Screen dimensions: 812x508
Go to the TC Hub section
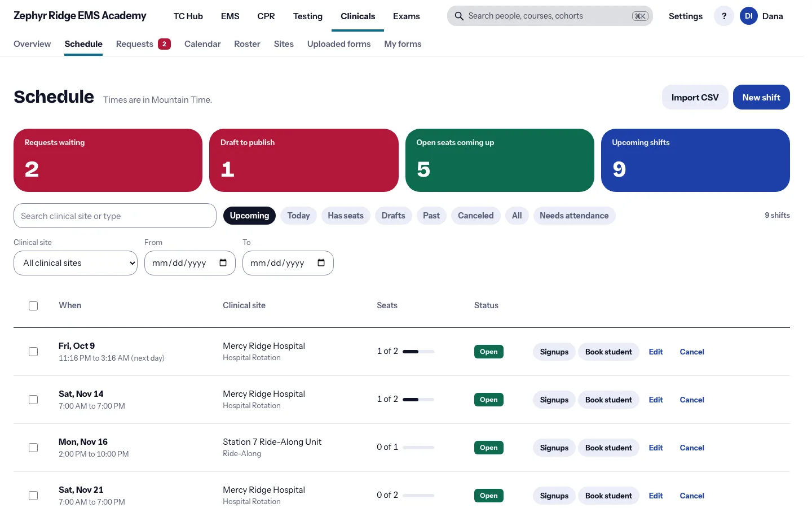tap(188, 16)
